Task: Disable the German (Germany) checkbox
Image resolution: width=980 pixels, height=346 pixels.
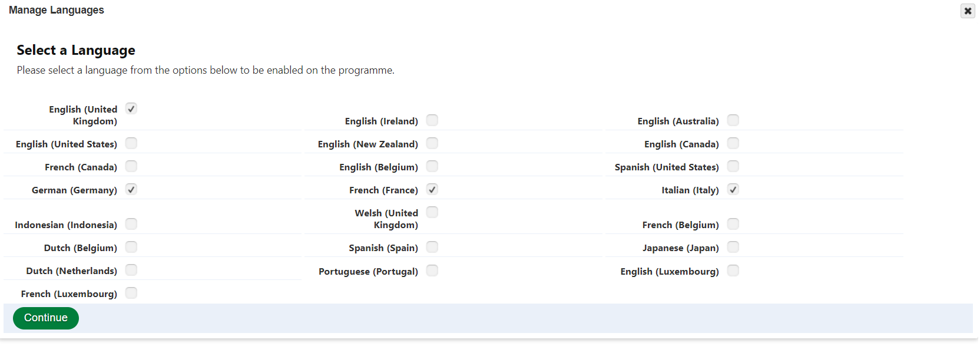Action: click(x=131, y=189)
